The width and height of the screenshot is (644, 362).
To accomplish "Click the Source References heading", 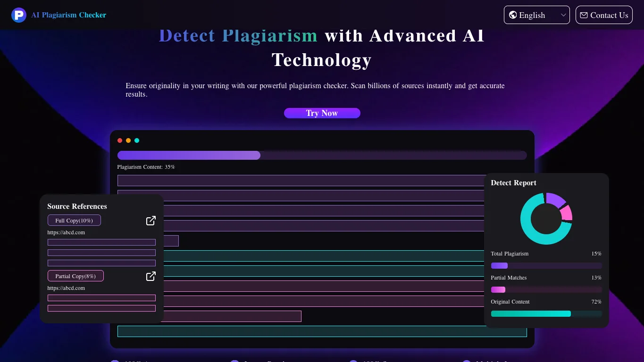I will click(x=77, y=206).
